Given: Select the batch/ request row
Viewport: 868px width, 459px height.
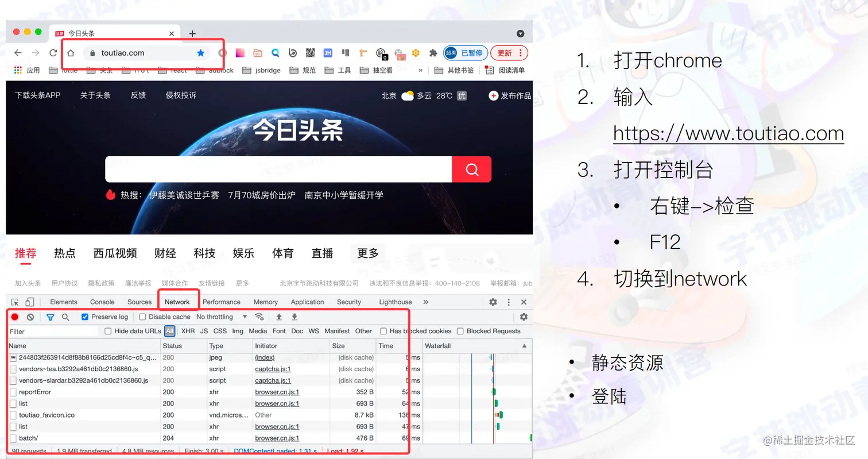Looking at the screenshot, I should [270, 438].
